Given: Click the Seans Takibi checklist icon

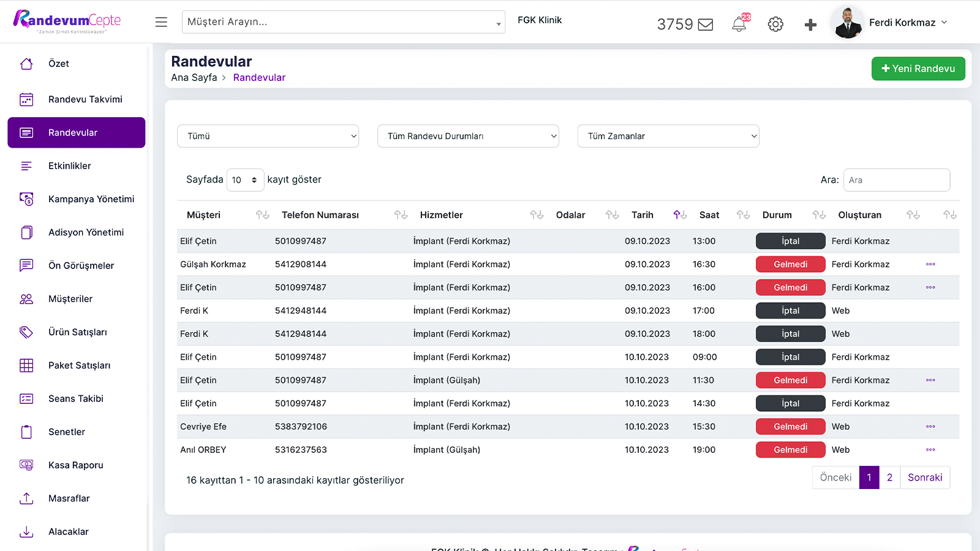Looking at the screenshot, I should tap(26, 398).
